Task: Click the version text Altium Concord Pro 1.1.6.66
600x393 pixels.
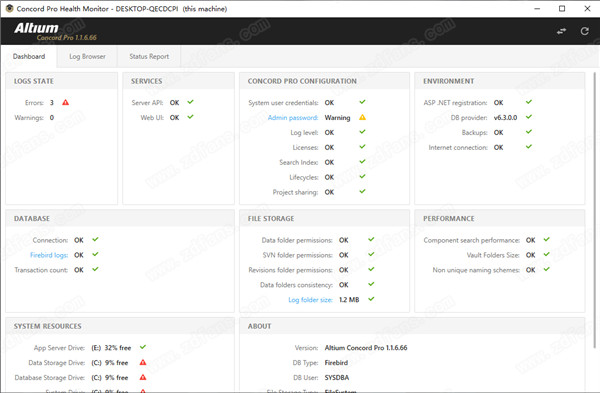Action: 366,348
